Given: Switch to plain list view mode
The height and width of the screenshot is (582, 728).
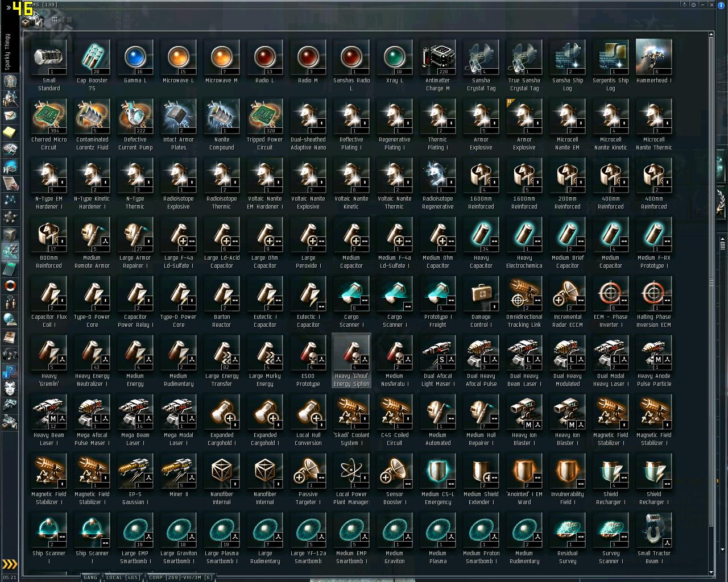Looking at the screenshot, I should click(x=69, y=19).
